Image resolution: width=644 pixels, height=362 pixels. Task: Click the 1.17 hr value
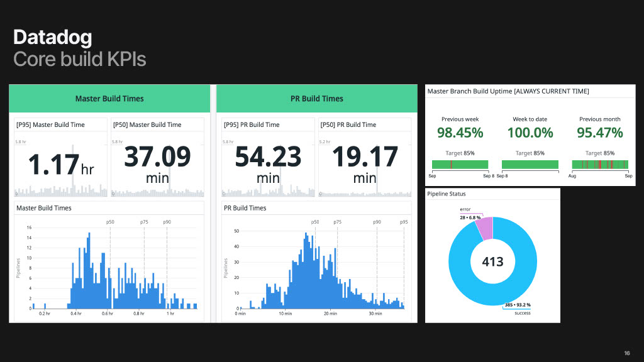click(x=61, y=164)
